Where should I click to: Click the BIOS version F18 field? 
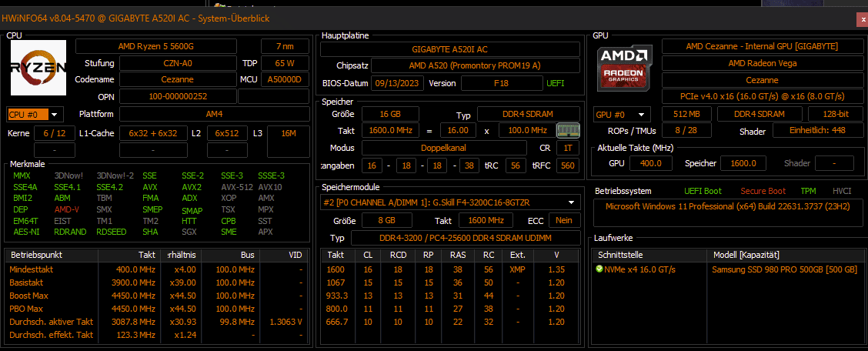[502, 84]
